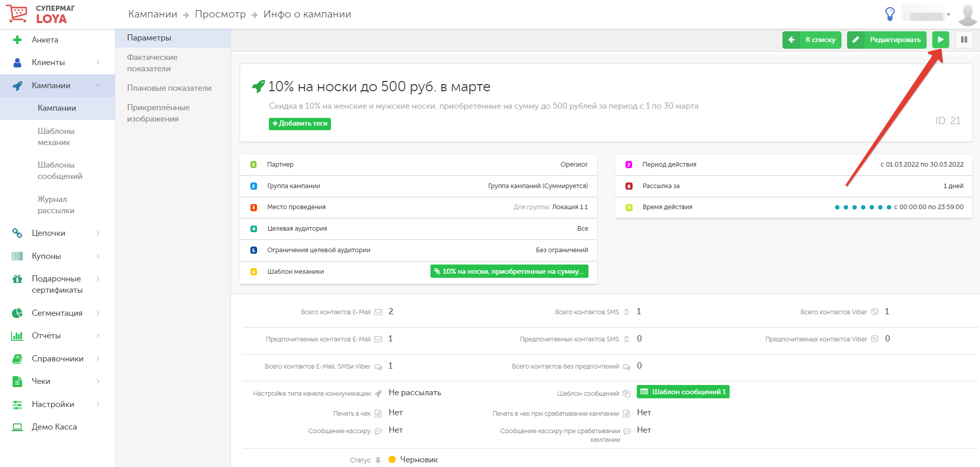Click the Период действия date range value

[922, 165]
